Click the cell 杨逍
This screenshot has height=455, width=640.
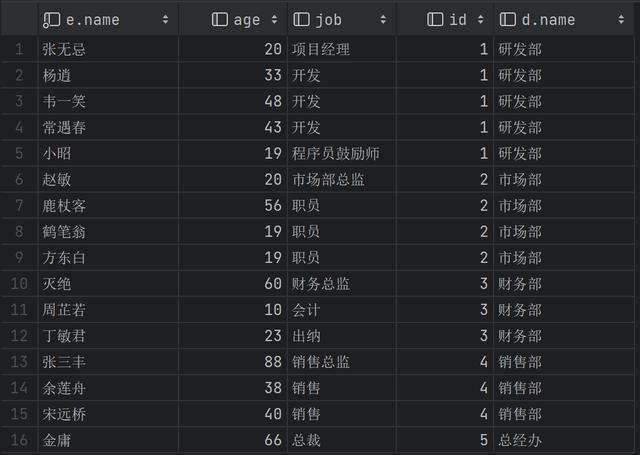pyautogui.click(x=57, y=75)
